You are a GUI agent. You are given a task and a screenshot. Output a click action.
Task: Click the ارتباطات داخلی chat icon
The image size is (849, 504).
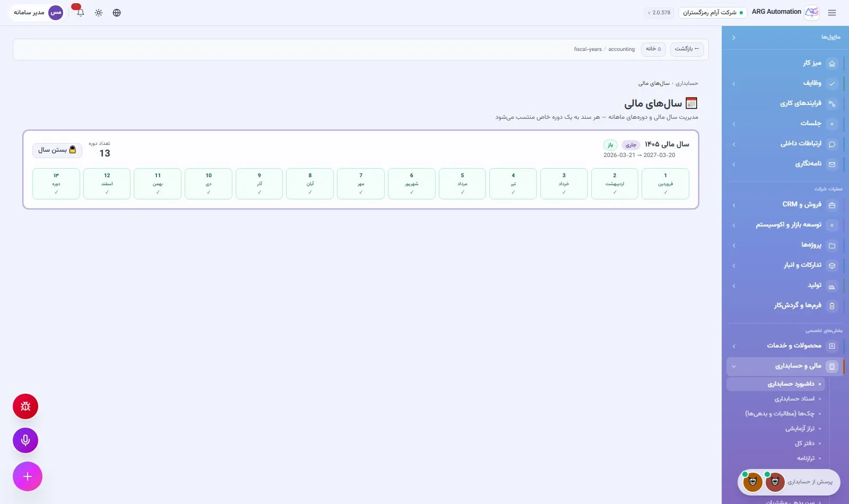832,144
